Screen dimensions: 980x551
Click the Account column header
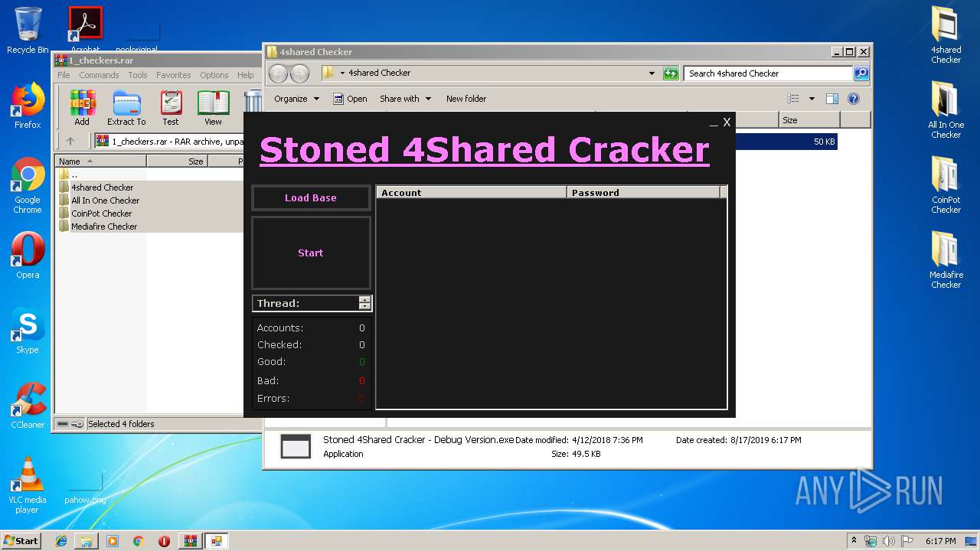(x=472, y=193)
